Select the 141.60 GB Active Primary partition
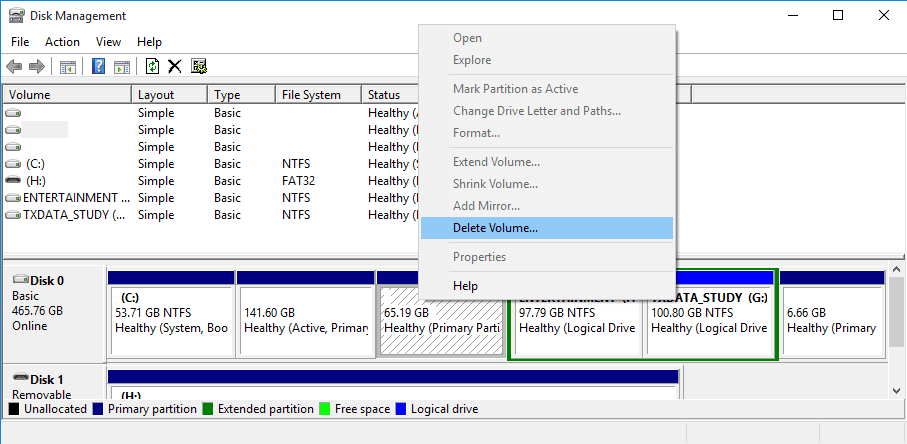 305,313
